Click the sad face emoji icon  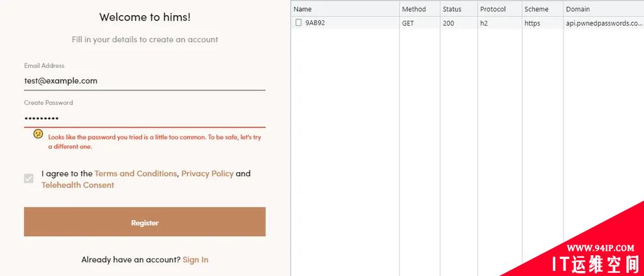[x=38, y=134]
